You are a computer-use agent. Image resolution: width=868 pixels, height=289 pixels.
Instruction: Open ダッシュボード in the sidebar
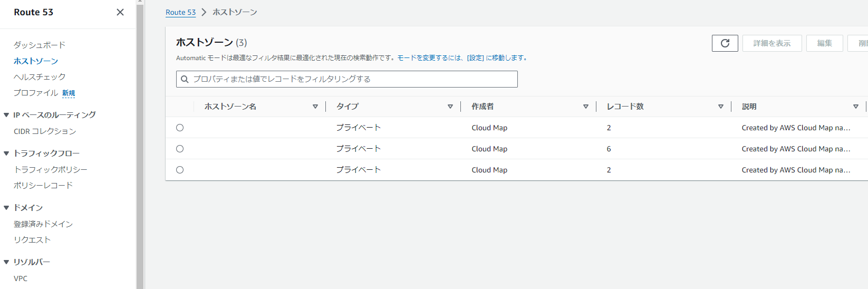tap(40, 45)
